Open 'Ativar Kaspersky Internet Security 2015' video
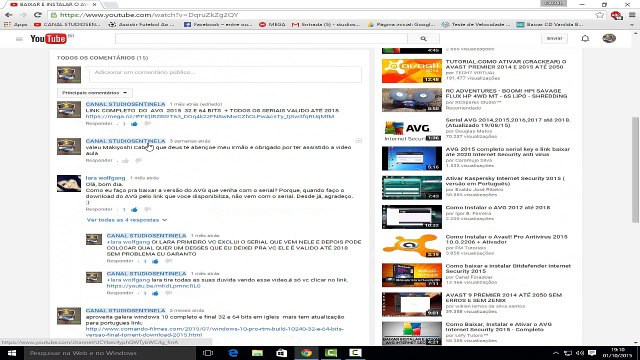 click(505, 181)
